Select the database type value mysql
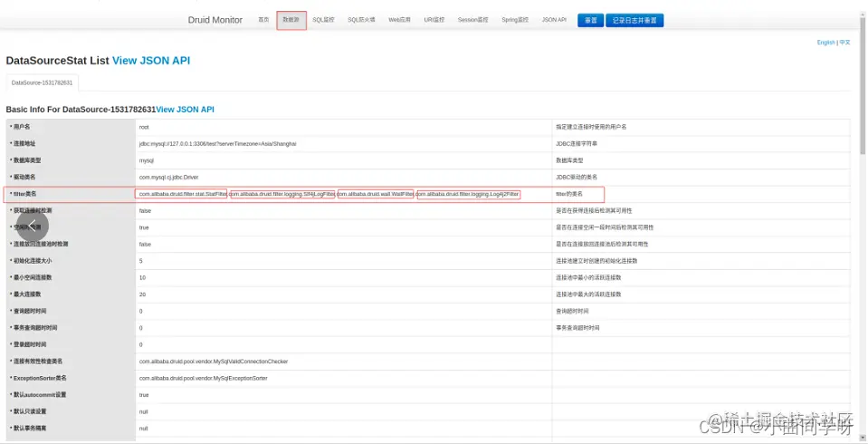Viewport: 868px width, 444px height. pos(146,160)
